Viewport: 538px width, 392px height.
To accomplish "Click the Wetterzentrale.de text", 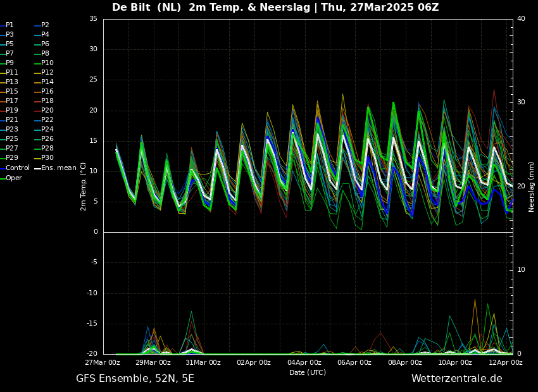I will (456, 379).
